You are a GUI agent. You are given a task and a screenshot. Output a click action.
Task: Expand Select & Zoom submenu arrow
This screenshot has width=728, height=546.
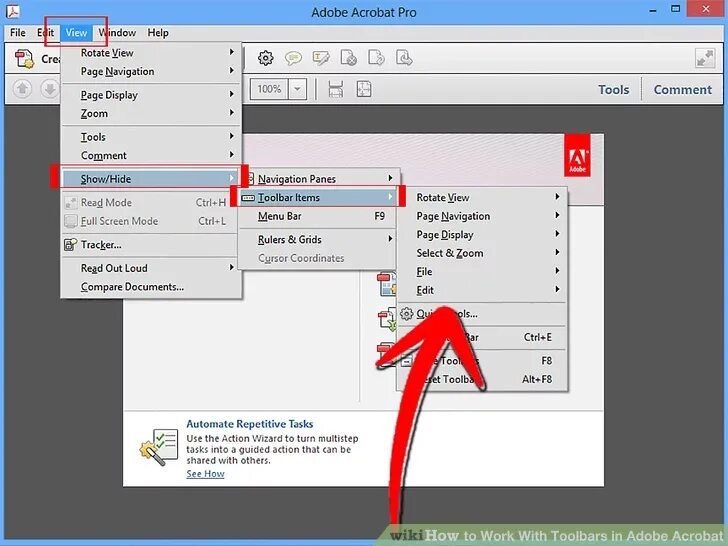[557, 253]
